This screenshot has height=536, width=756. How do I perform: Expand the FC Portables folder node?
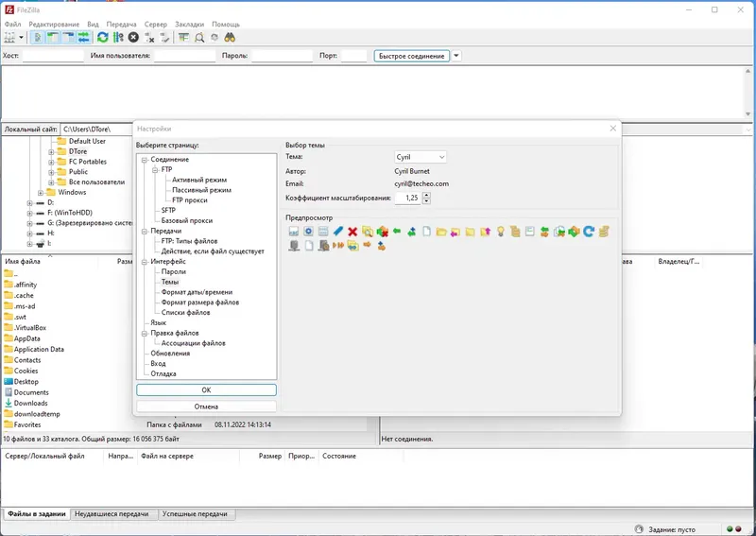[x=51, y=162]
